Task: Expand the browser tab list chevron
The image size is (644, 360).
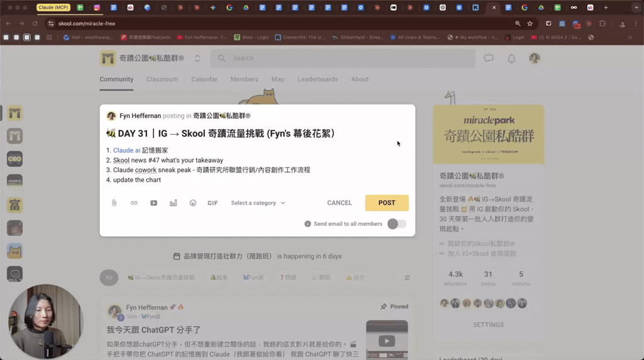Action: tap(636, 8)
